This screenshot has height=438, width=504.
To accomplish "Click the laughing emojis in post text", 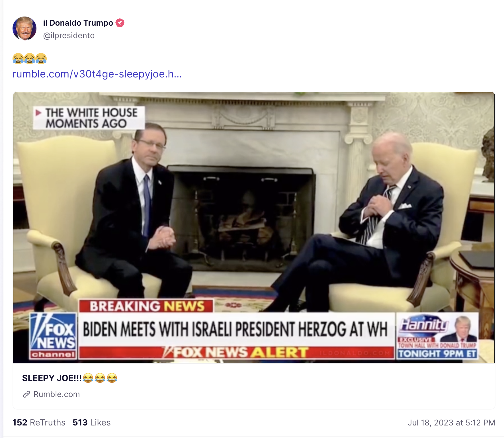I will [30, 59].
